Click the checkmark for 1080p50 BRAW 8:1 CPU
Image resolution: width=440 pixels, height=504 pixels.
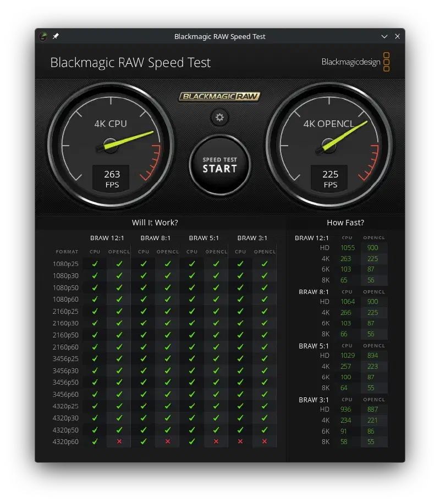coord(144,287)
